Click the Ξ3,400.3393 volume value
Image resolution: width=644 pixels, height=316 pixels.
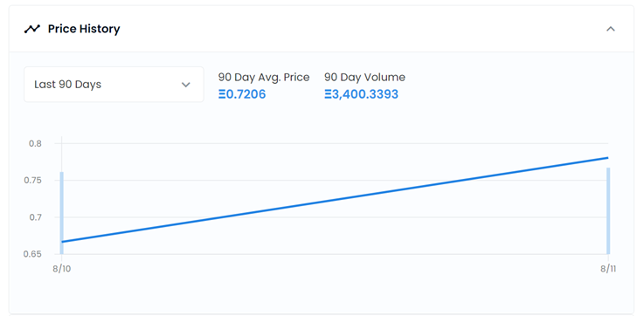click(x=362, y=94)
